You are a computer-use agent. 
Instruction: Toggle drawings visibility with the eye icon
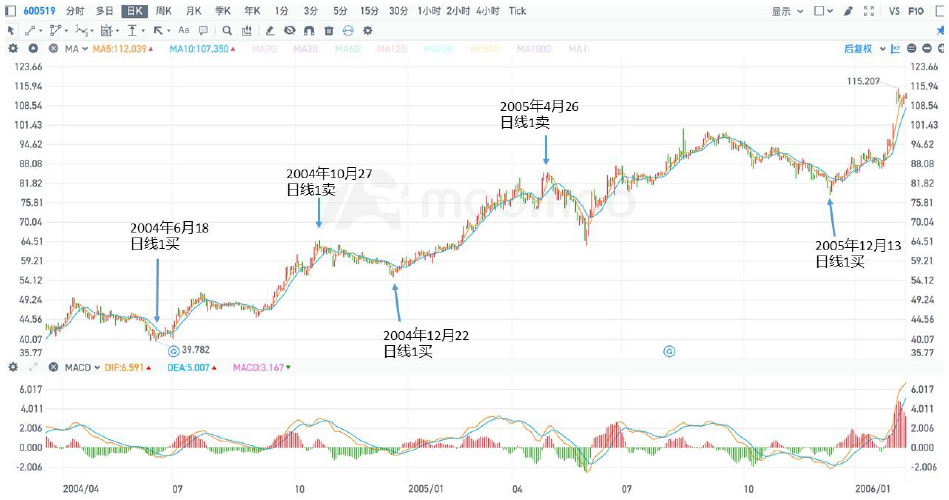coord(290,30)
